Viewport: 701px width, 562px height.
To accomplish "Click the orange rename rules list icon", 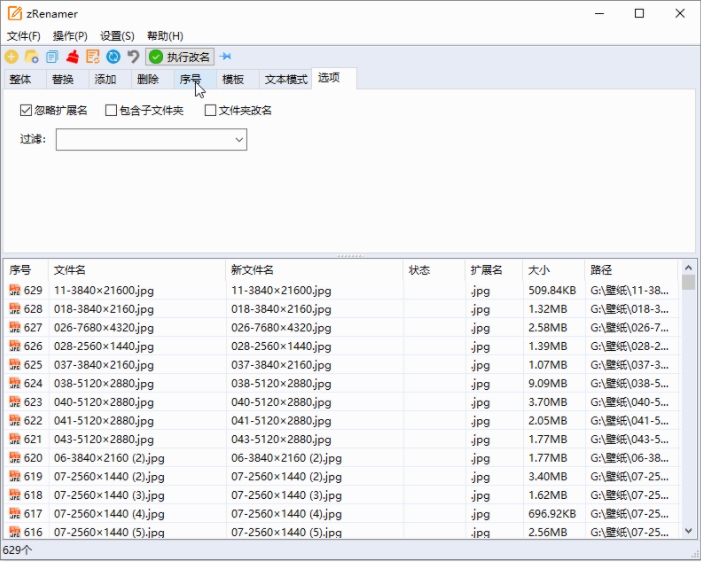I will coord(93,57).
